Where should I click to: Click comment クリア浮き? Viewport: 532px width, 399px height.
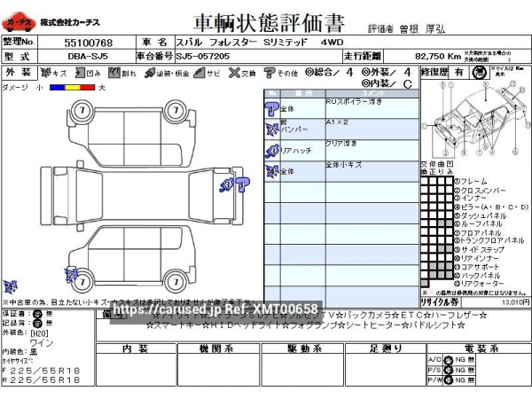click(341, 144)
